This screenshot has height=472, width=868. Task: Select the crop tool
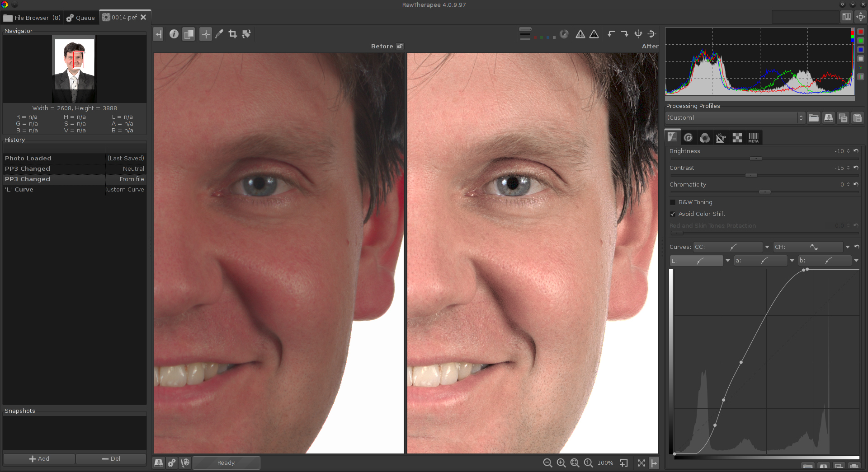[x=233, y=34]
